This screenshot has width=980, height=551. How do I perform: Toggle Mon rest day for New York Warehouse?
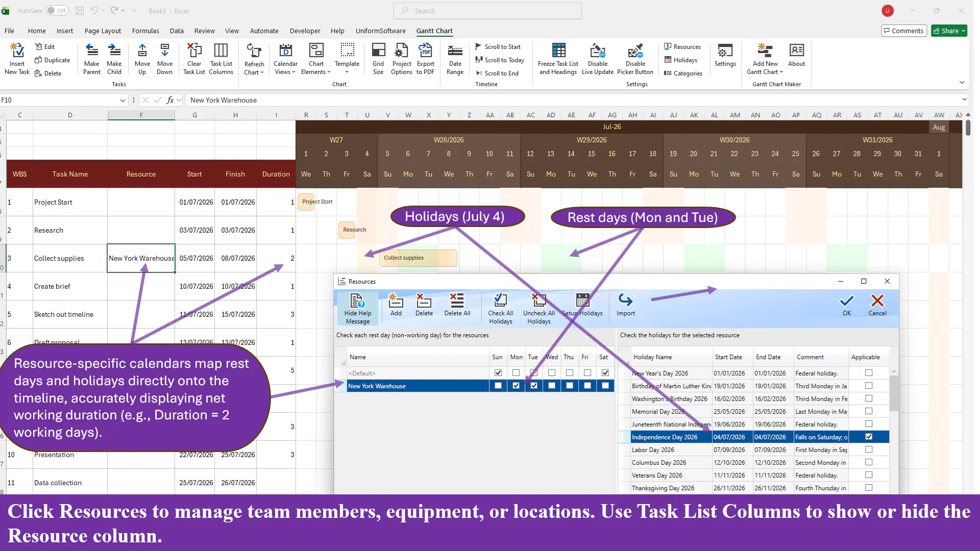516,386
